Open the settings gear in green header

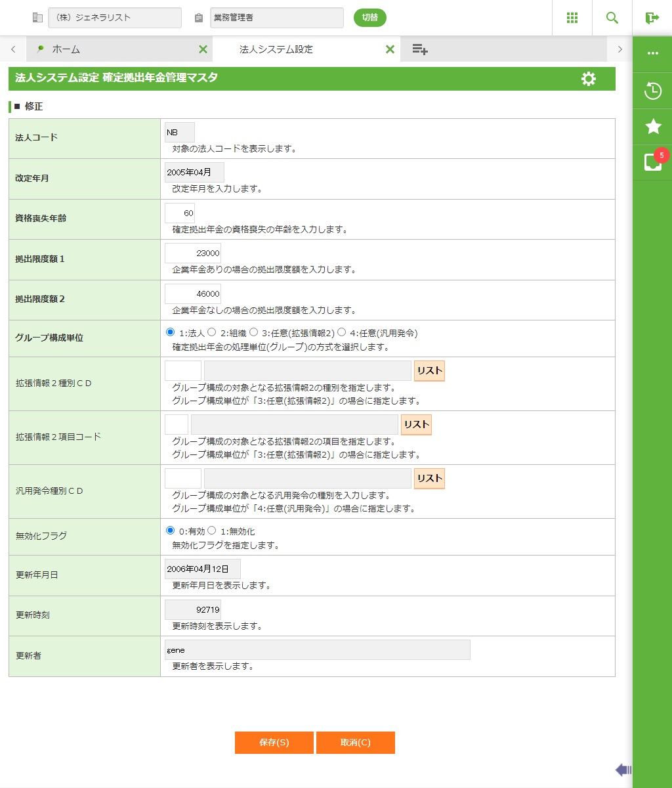589,79
